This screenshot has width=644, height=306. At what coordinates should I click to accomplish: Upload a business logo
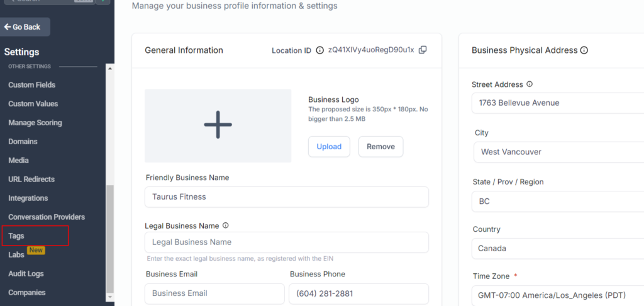click(329, 147)
